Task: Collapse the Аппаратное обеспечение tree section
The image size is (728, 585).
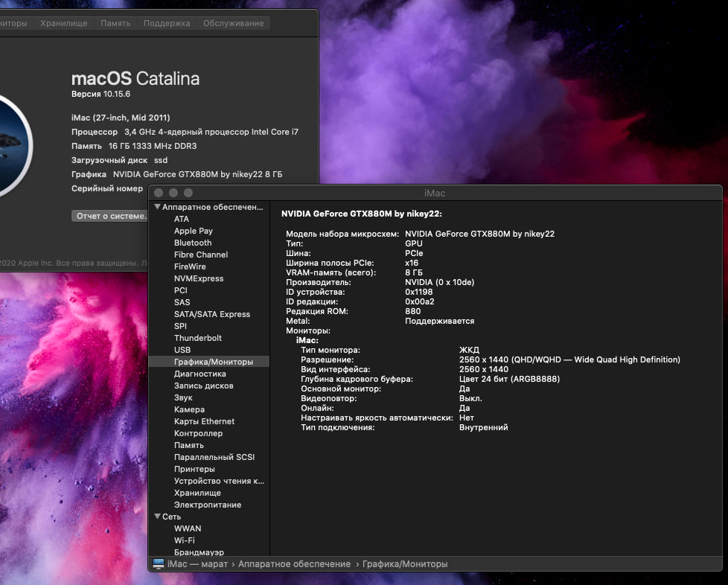Action: [157, 207]
